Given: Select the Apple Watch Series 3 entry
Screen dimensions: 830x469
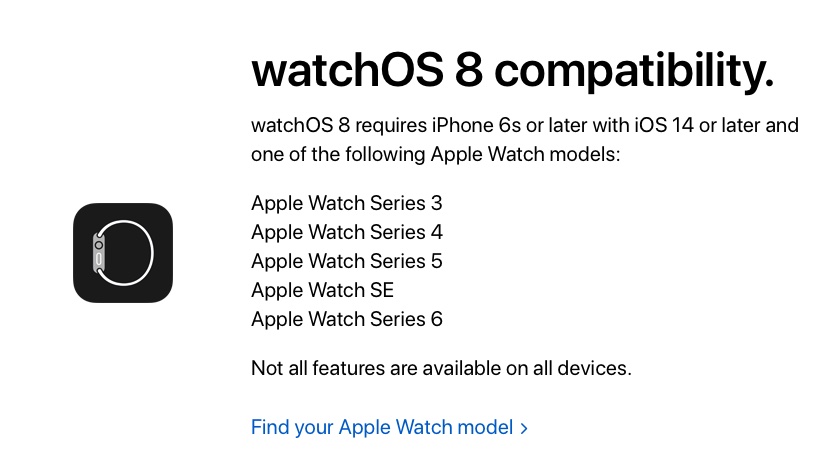Looking at the screenshot, I should 347,203.
